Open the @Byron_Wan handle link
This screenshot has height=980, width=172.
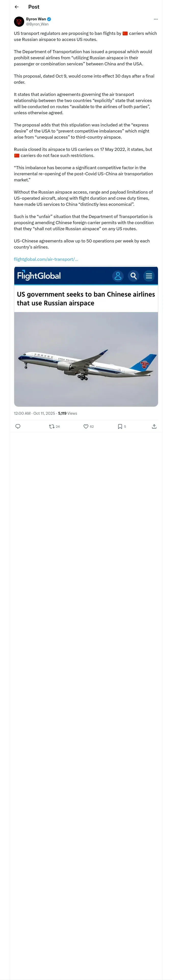(37, 24)
